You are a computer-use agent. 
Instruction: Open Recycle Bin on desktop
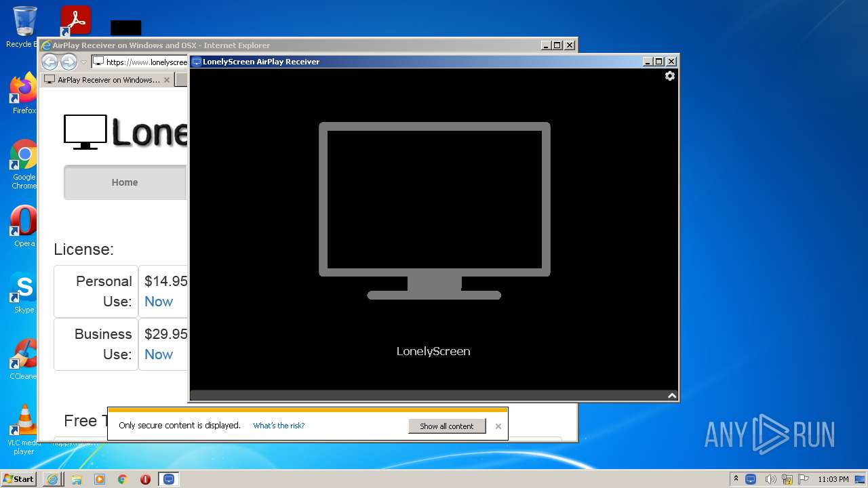tap(23, 28)
